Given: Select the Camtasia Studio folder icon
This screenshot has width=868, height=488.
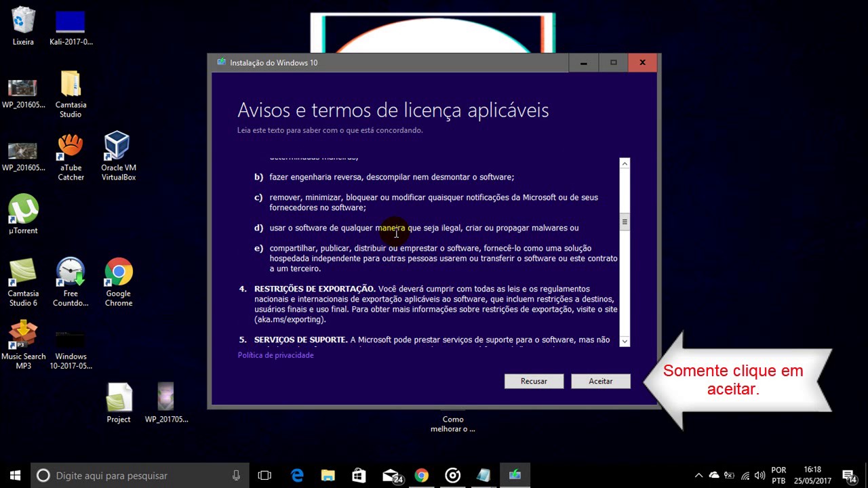Looking at the screenshot, I should 71,94.
